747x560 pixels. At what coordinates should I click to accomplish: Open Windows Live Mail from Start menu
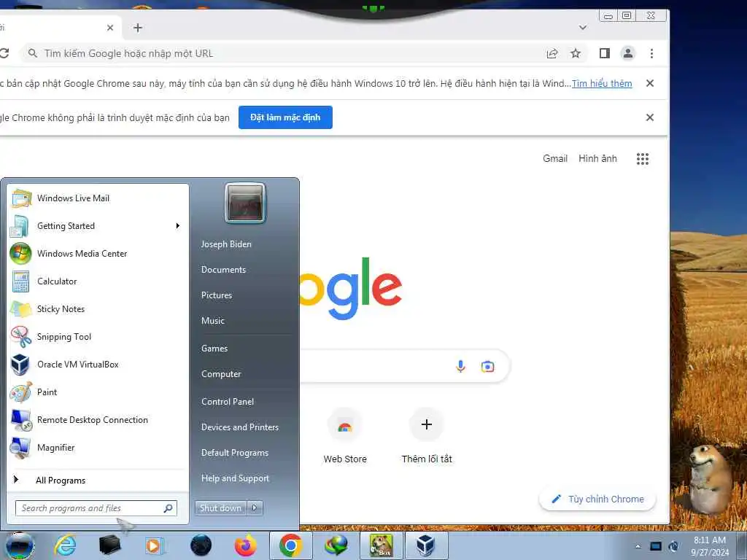point(98,198)
